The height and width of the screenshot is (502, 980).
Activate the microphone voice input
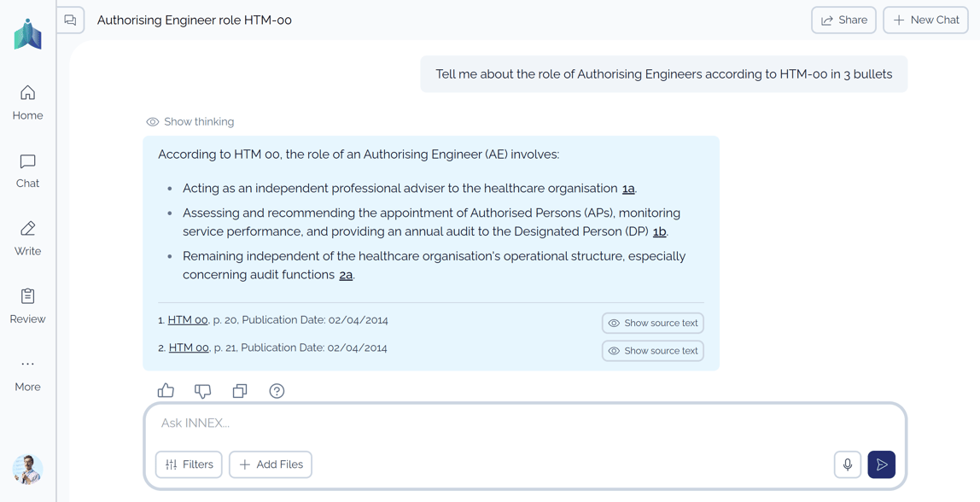pos(847,464)
